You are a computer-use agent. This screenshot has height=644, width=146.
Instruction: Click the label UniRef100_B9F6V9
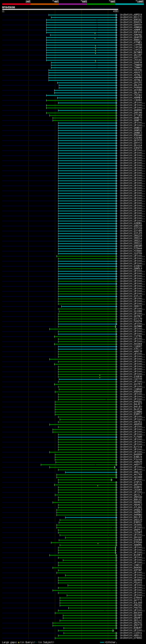point(131,32)
